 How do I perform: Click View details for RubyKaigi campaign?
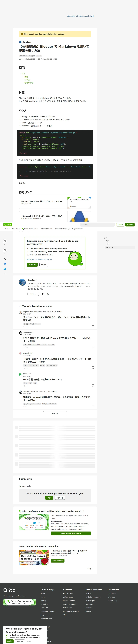tap(58, 560)
